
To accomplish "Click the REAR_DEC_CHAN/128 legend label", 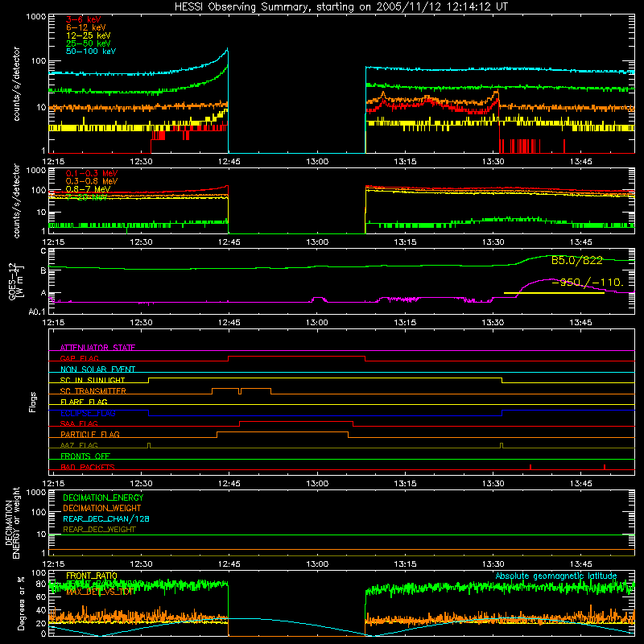I will click(106, 518).
